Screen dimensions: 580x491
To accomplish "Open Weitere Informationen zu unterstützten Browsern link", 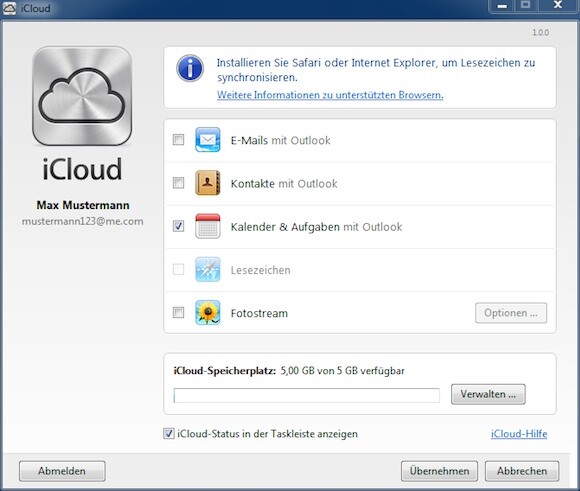I will click(330, 95).
